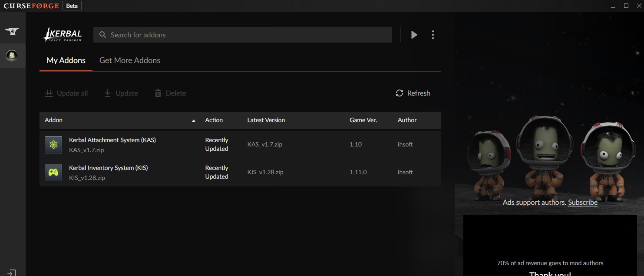Select the Kerbal game icon in sidebar
644x276 pixels.
(x=12, y=55)
